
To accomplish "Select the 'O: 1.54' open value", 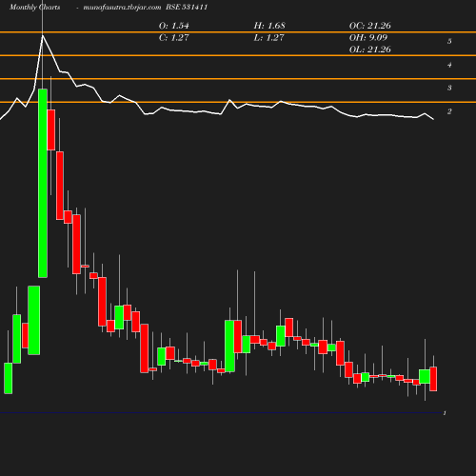I will point(174,26).
